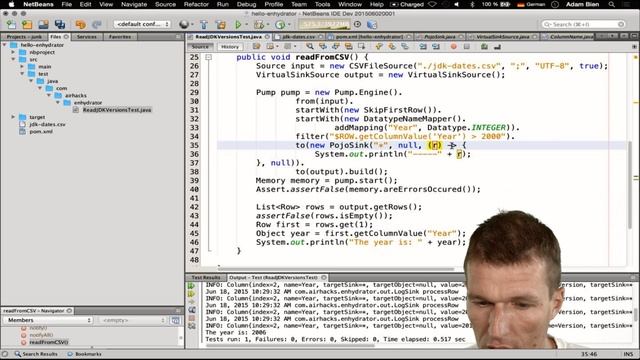The image size is (640, 360).
Task: Click the New Project toolbar icon
Action: point(27,25)
